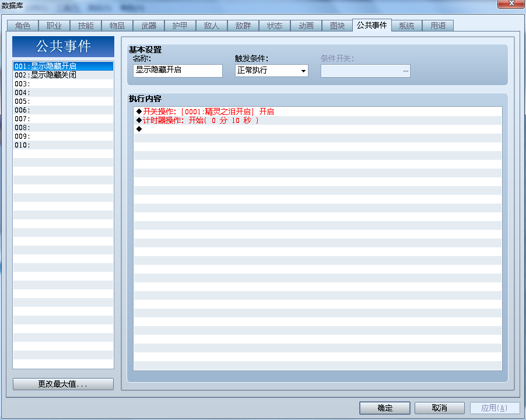526x420 pixels.
Task: Select empty event slot 008
Action: (x=63, y=127)
